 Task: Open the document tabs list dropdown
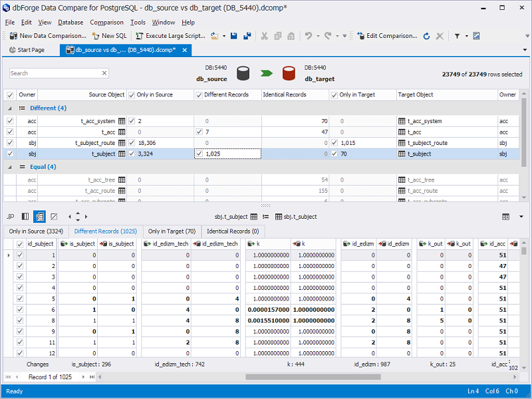click(525, 50)
